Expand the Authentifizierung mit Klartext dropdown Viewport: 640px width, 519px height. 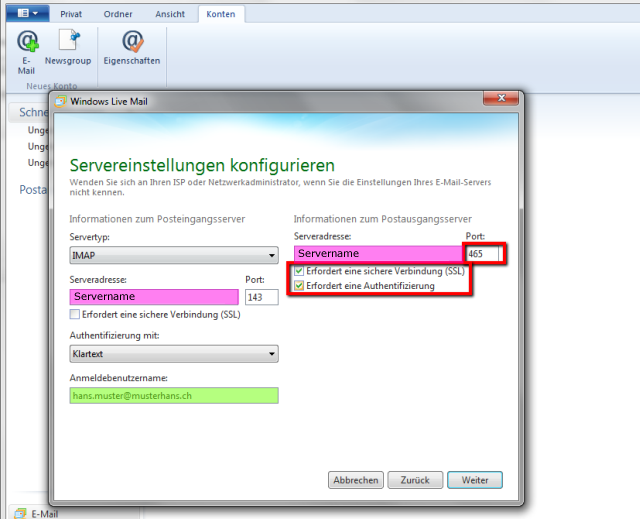click(x=173, y=354)
